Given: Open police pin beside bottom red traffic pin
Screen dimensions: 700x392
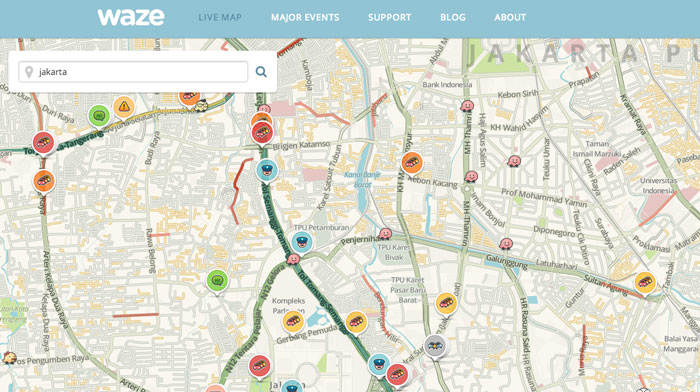Looking at the screenshot, I should click(379, 365).
